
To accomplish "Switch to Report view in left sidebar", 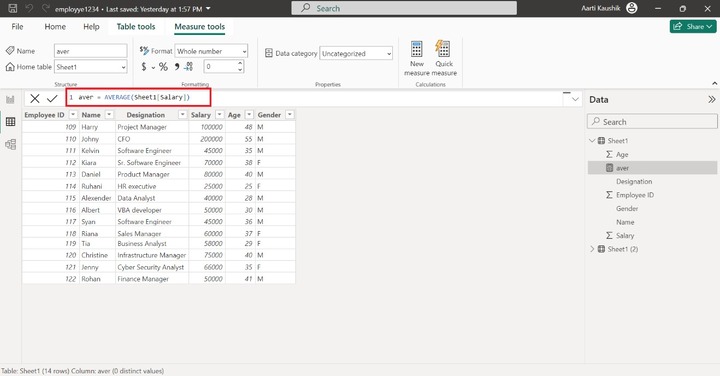I will tap(10, 99).
